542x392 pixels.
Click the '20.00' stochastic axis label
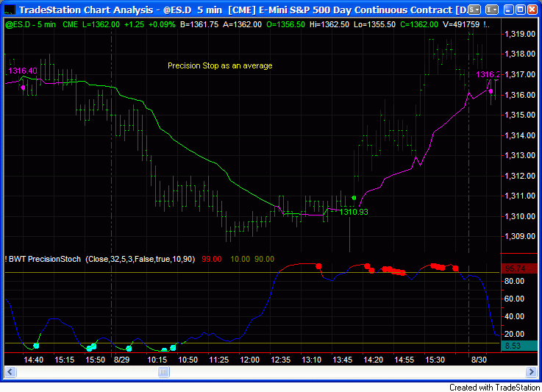[514, 334]
